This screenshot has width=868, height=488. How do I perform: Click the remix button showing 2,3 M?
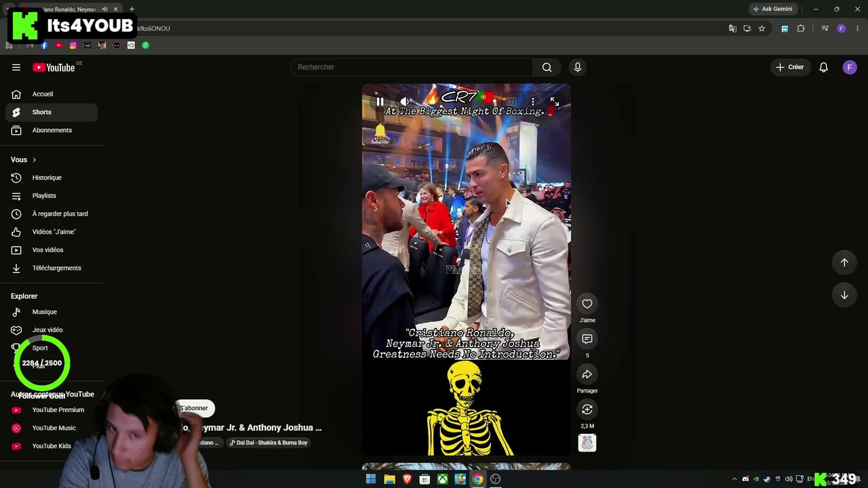[x=587, y=409]
